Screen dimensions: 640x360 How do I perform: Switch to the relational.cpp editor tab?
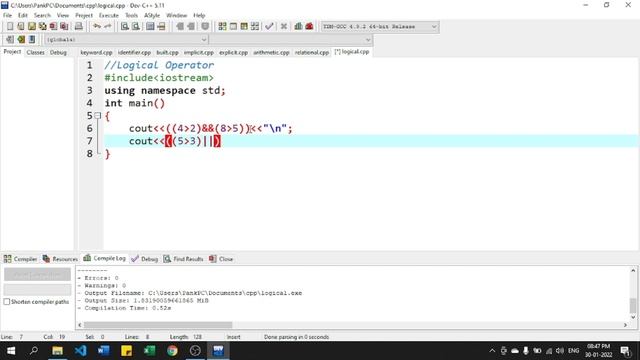(x=312, y=52)
